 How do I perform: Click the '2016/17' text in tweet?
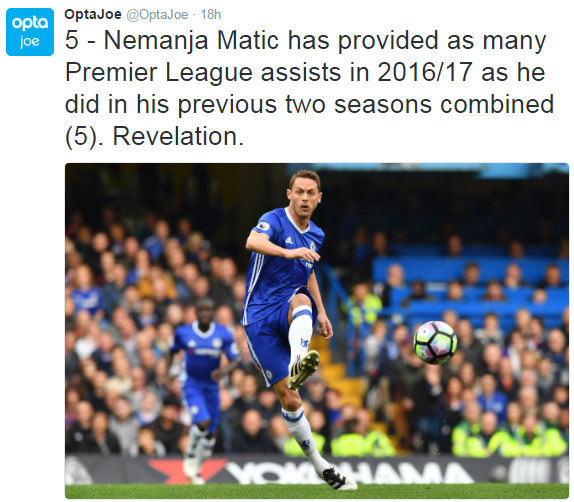pyautogui.click(x=424, y=72)
